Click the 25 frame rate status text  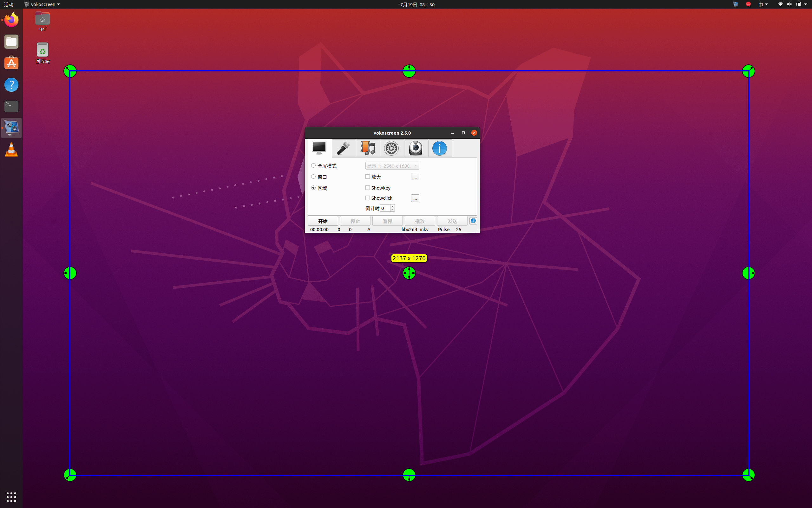(458, 230)
